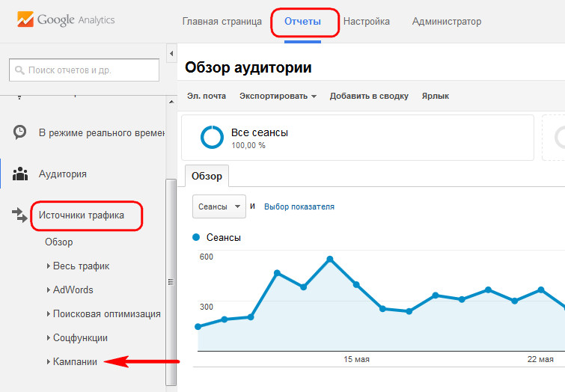Image resolution: width=565 pixels, height=392 pixels.
Task: Open the Аудитория section
Action: click(x=63, y=174)
